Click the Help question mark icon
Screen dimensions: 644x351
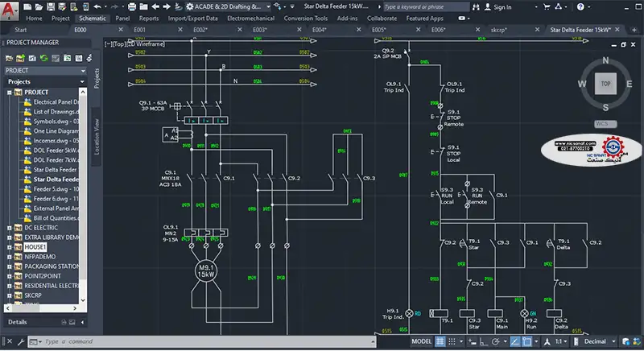580,6
